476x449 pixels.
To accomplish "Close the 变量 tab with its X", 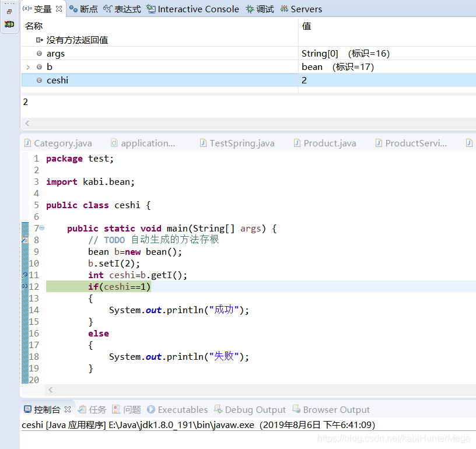I will [x=59, y=9].
